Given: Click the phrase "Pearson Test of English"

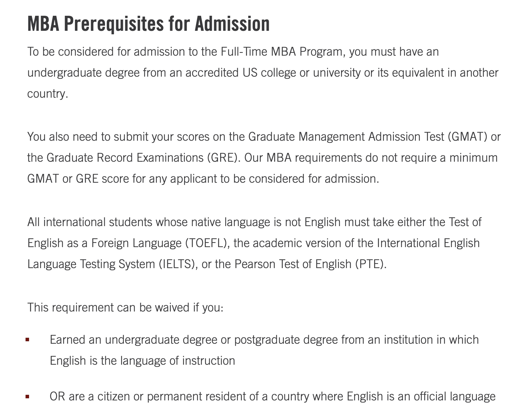Looking at the screenshot, I should pyautogui.click(x=293, y=264).
